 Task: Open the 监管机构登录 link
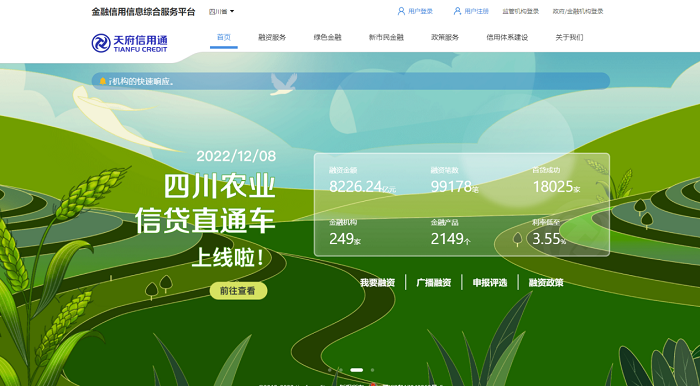521,11
